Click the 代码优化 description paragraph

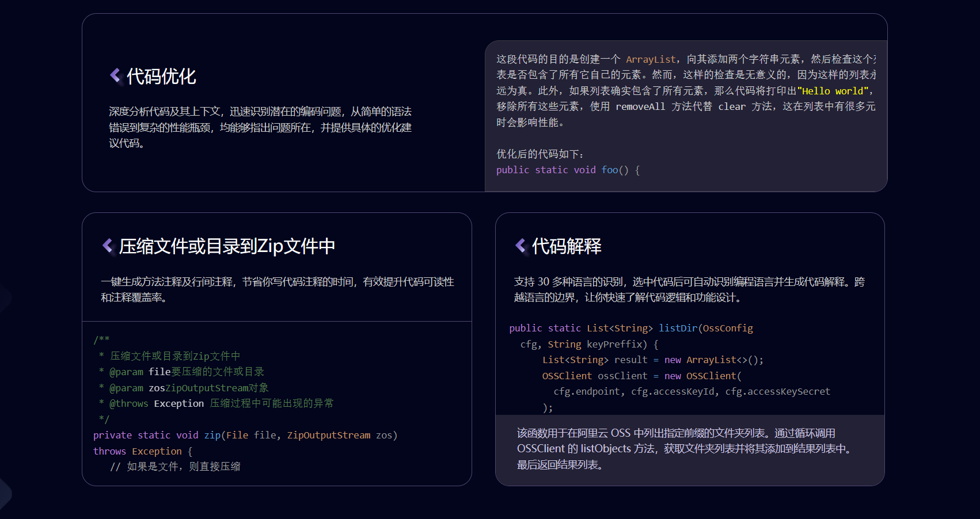coord(260,127)
